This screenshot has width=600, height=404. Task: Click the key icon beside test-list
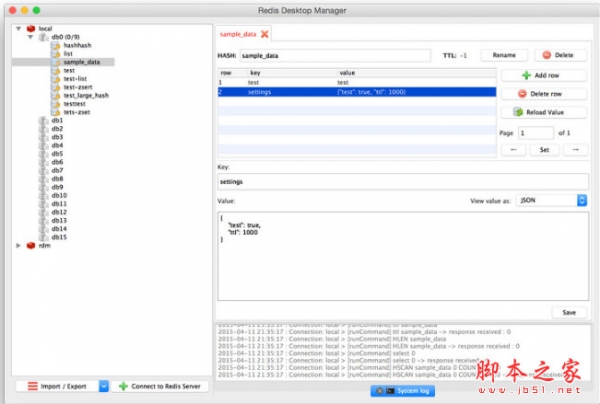[56, 79]
